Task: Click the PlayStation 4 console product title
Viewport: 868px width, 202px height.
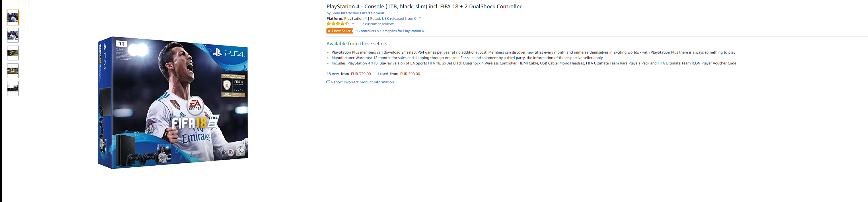Action: (424, 6)
